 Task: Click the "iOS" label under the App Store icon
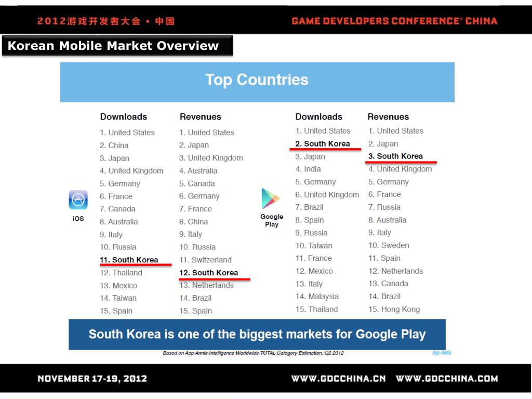tap(78, 219)
